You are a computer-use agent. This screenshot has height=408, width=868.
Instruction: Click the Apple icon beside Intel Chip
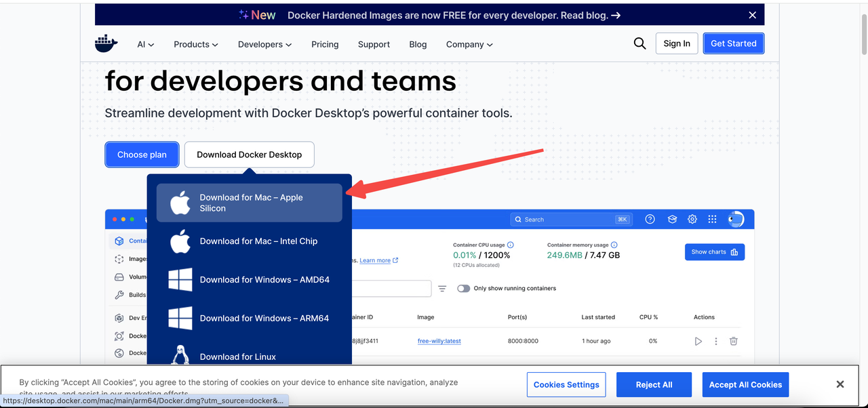coord(180,241)
